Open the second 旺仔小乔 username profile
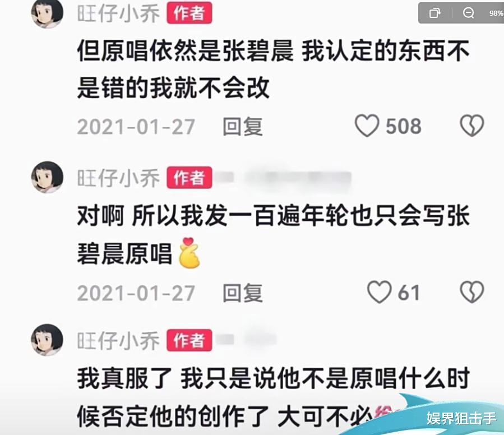 tap(118, 178)
